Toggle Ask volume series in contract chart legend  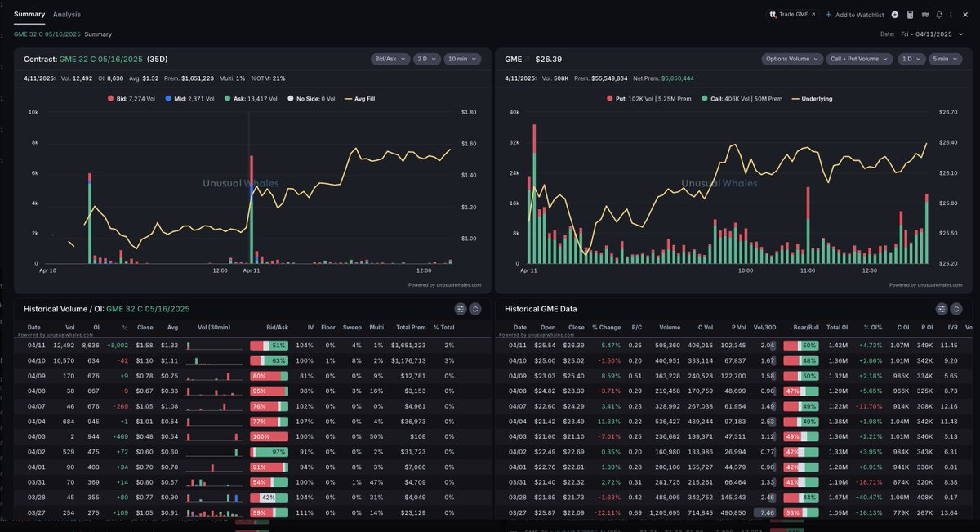click(252, 98)
